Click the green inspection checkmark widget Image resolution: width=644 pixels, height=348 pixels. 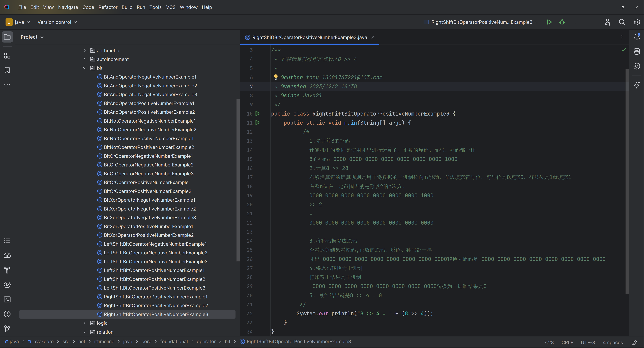coord(624,50)
